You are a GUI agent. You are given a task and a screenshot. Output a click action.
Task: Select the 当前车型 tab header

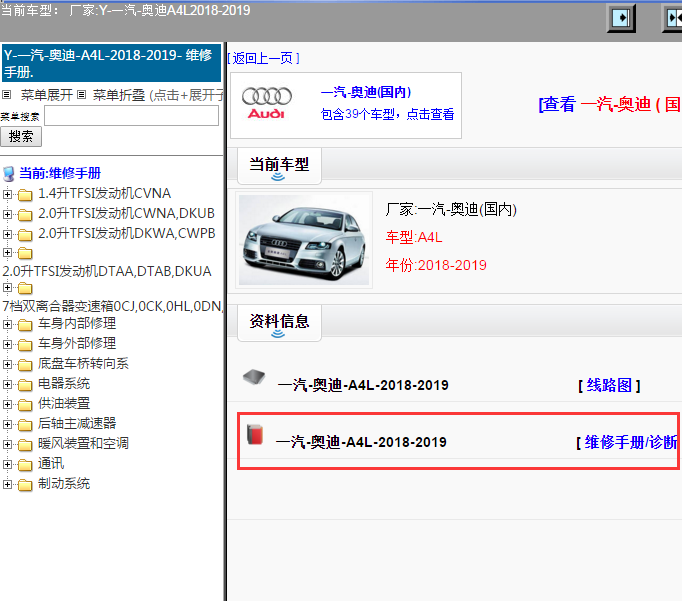coord(279,165)
